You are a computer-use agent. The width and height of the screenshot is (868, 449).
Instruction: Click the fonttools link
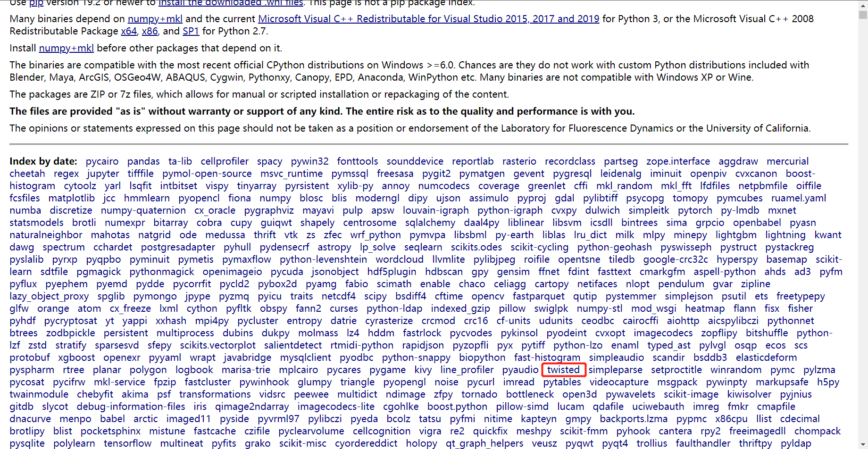pos(358,161)
